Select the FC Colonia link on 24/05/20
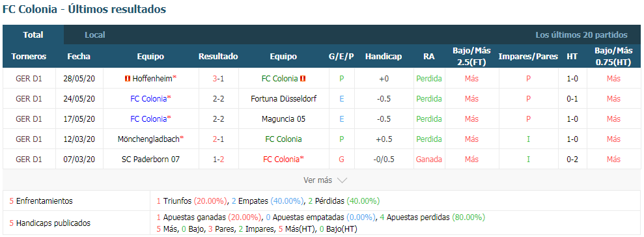 click(148, 98)
